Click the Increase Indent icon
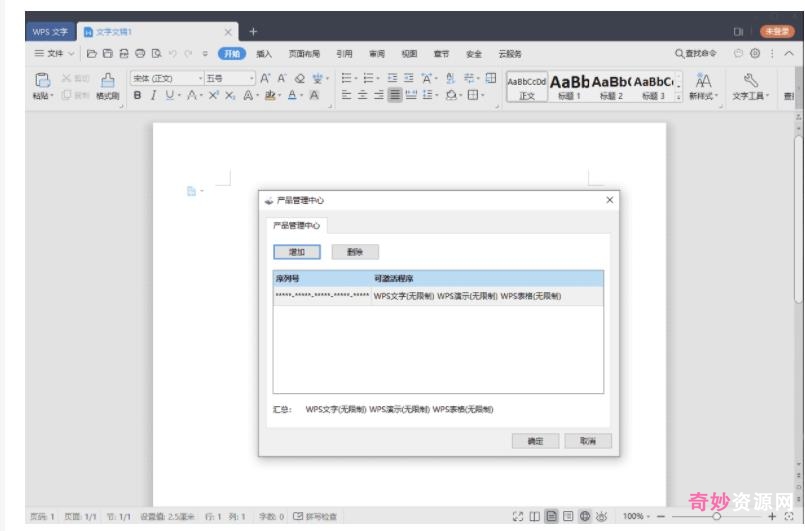The width and height of the screenshot is (805, 531). pos(409,78)
